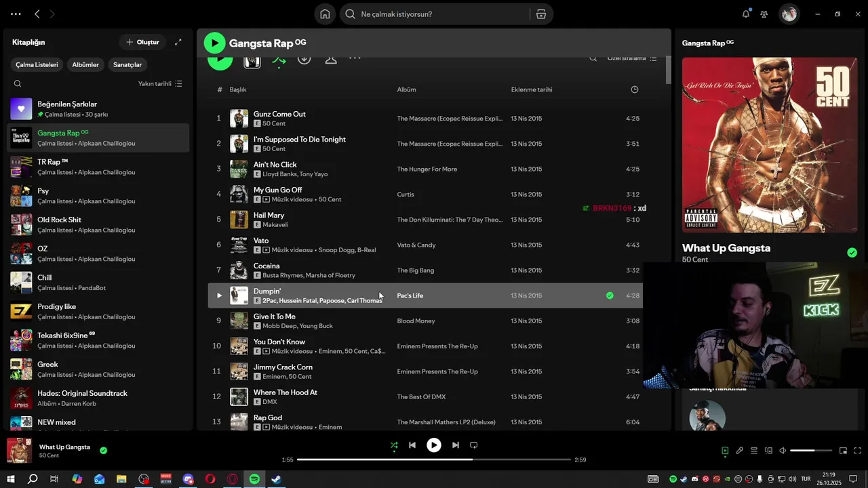Screen dimensions: 868x488
Task: Search within Kitaplığın library
Action: pyautogui.click(x=18, y=83)
